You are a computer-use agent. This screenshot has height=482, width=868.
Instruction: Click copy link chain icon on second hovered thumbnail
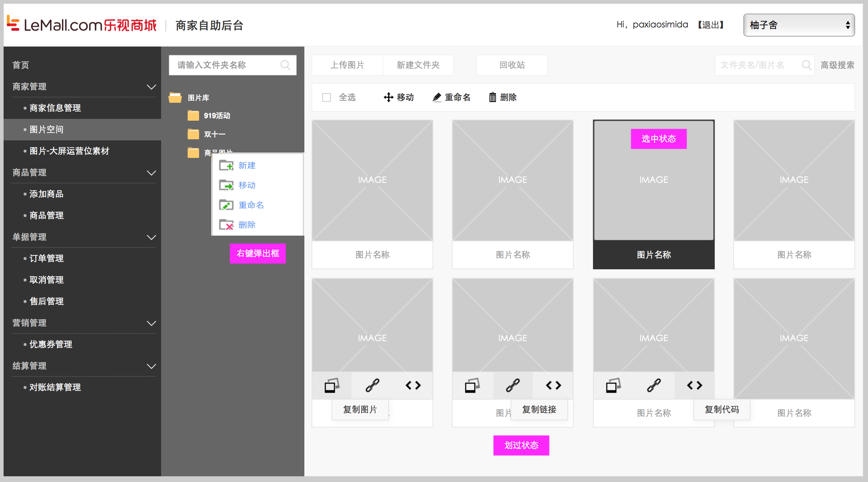(513, 386)
